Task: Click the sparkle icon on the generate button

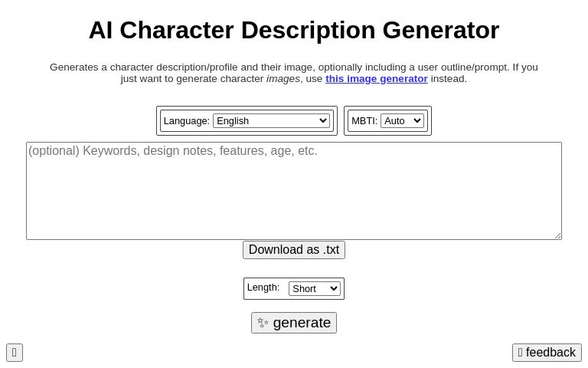Action: pos(263,323)
